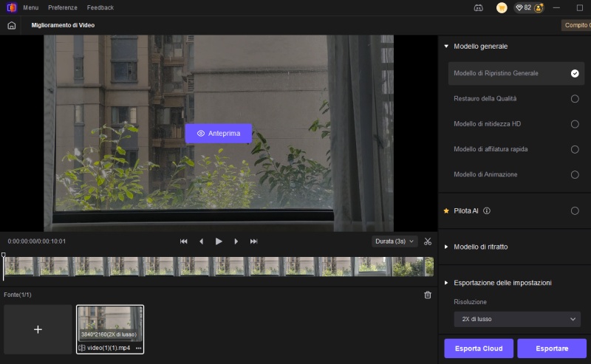Image resolution: width=591 pixels, height=364 pixels.
Task: Click Esportare button
Action: click(x=552, y=348)
